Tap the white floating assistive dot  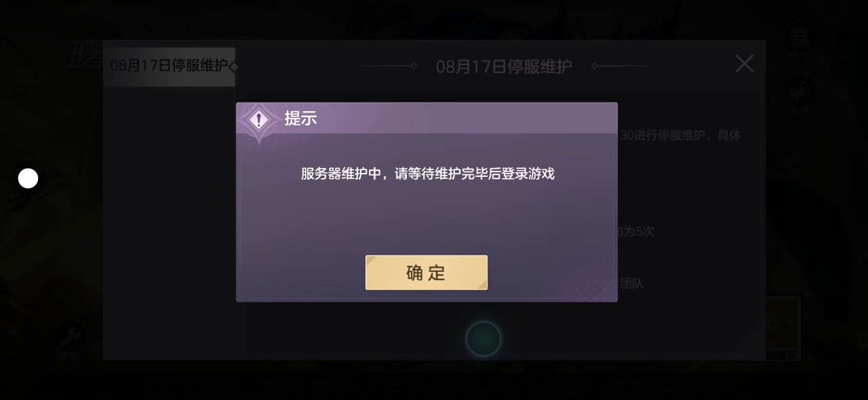[28, 178]
